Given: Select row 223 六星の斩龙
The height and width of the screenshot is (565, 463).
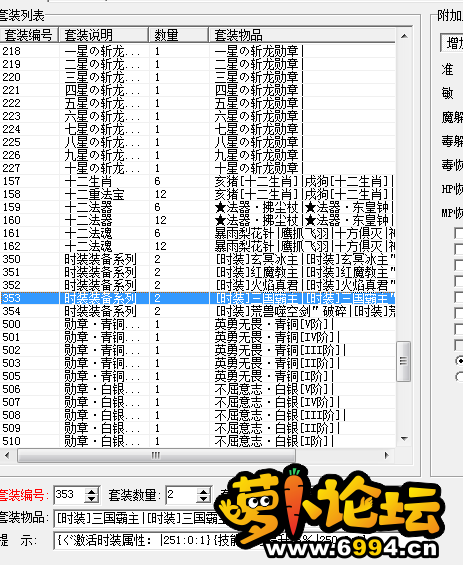Looking at the screenshot, I should click(x=197, y=116).
